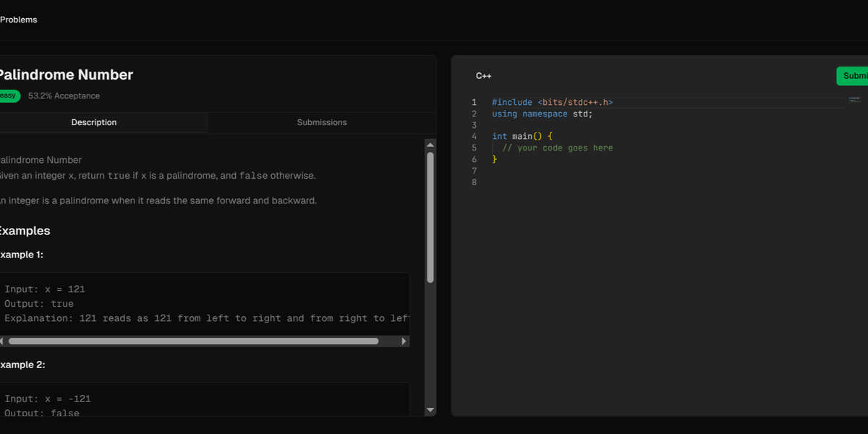Image resolution: width=868 pixels, height=434 pixels.
Task: Click the Palindrome Number problem title
Action: tap(66, 75)
